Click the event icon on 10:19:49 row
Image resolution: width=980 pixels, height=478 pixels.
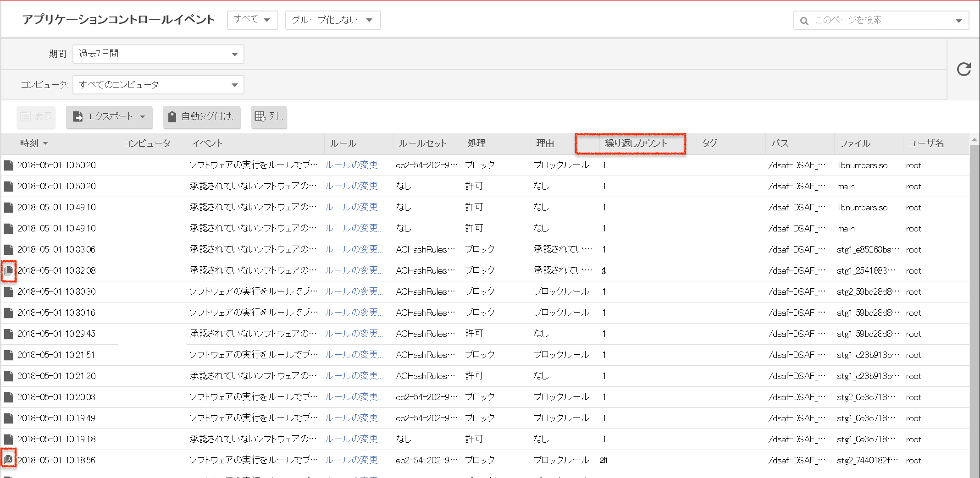click(8, 418)
